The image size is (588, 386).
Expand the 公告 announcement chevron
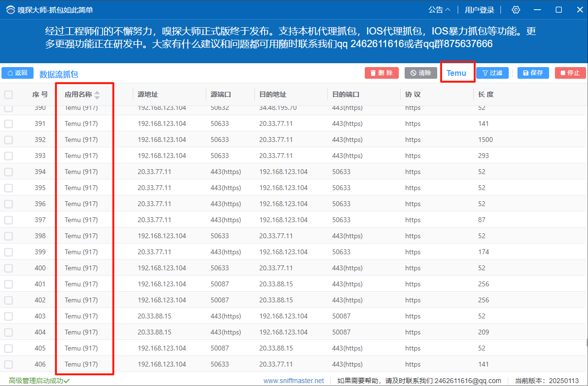point(448,10)
